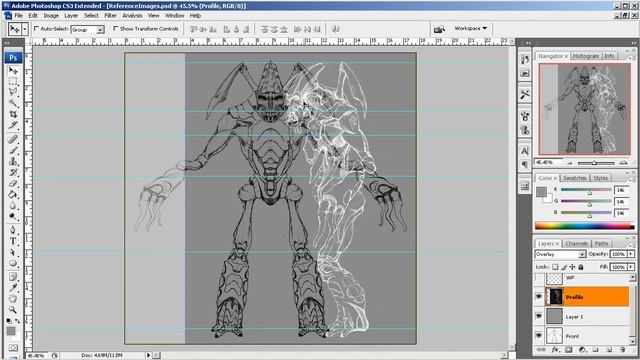The image size is (640, 360).
Task: Toggle lock all padlock icon
Action: click(581, 267)
